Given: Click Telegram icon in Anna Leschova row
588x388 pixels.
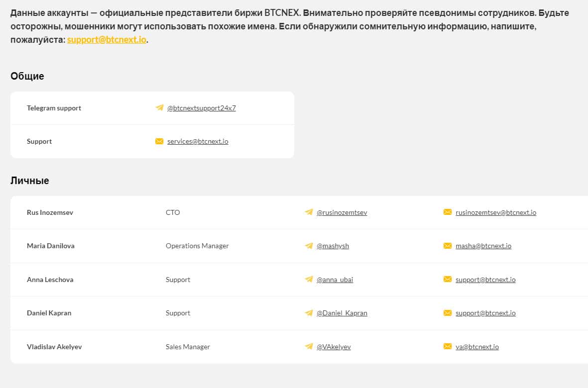Looking at the screenshot, I should pyautogui.click(x=309, y=279).
